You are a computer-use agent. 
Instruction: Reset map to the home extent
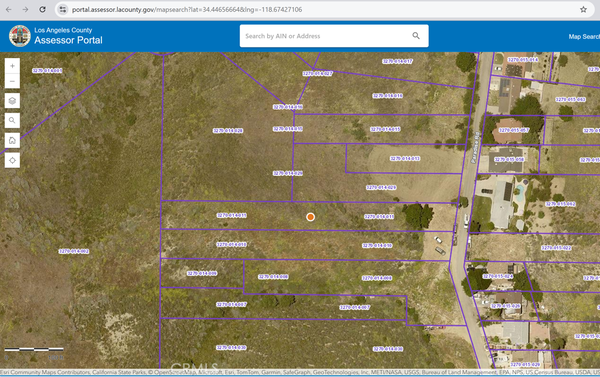click(x=12, y=140)
